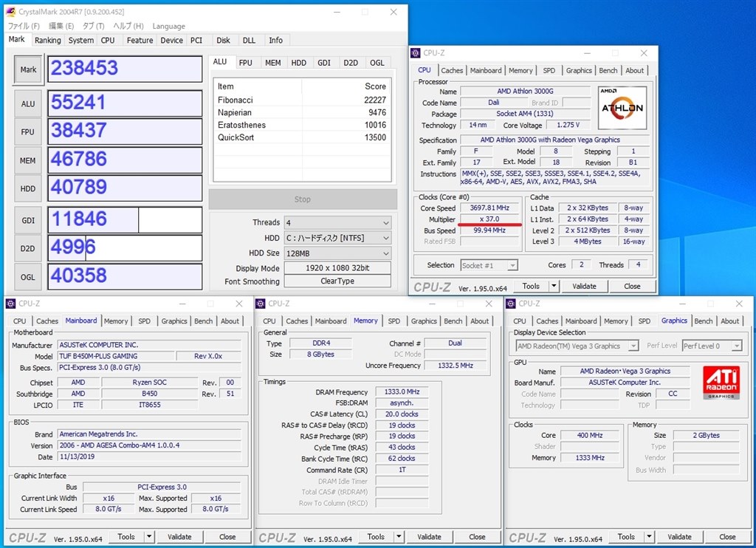The height and width of the screenshot is (548, 756).
Task: Open the Language menu
Action: pyautogui.click(x=168, y=26)
